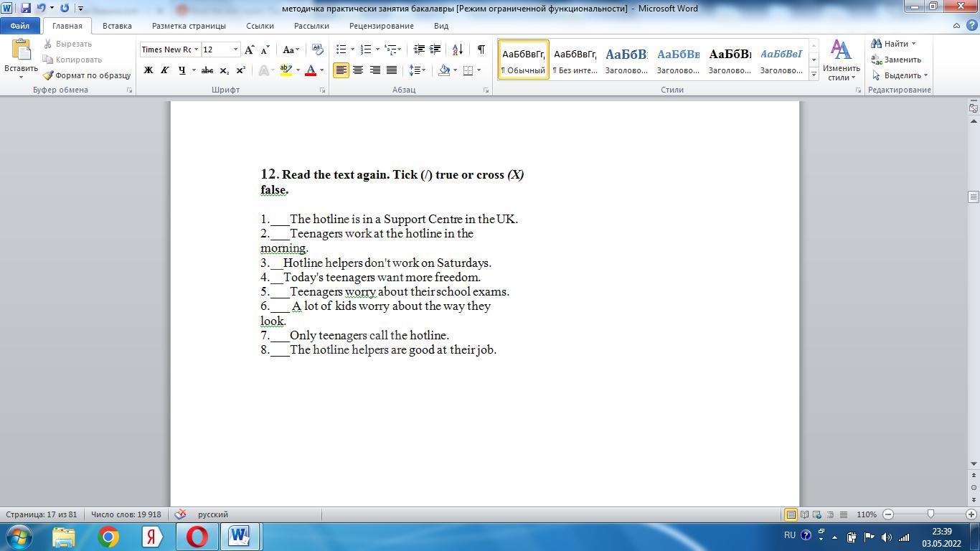Increase paragraph indent
The width and height of the screenshot is (980, 551).
(x=435, y=50)
